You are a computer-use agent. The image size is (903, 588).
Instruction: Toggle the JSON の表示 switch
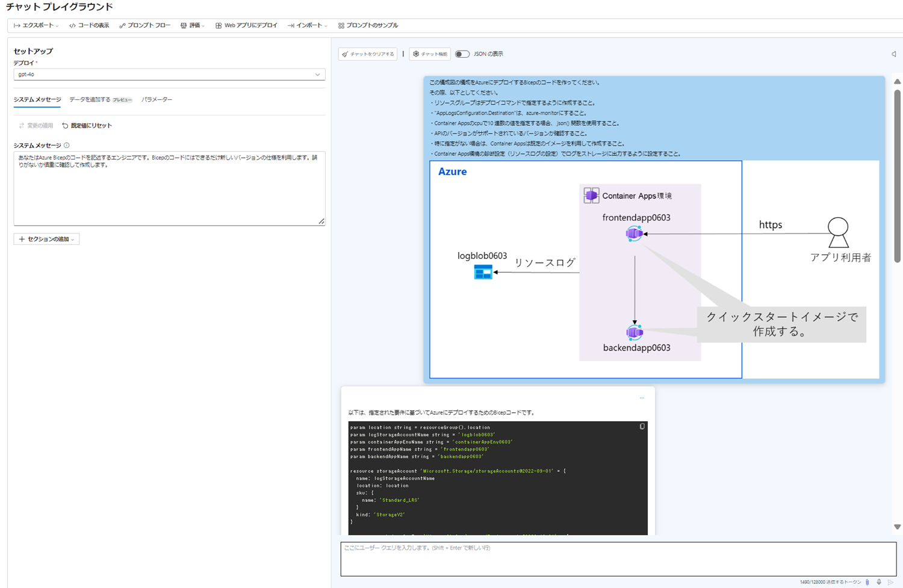[x=462, y=54]
